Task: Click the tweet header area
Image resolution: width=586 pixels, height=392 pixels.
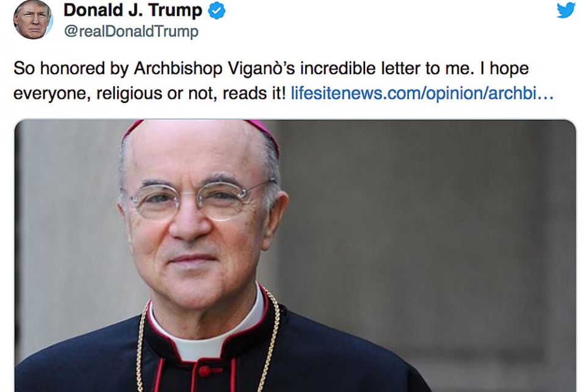Action: pos(133,17)
